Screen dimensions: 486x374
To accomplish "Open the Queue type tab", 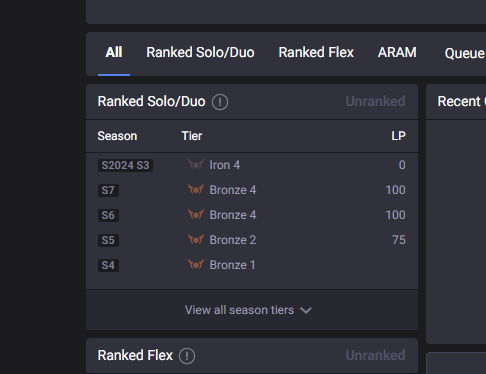I will 465,53.
